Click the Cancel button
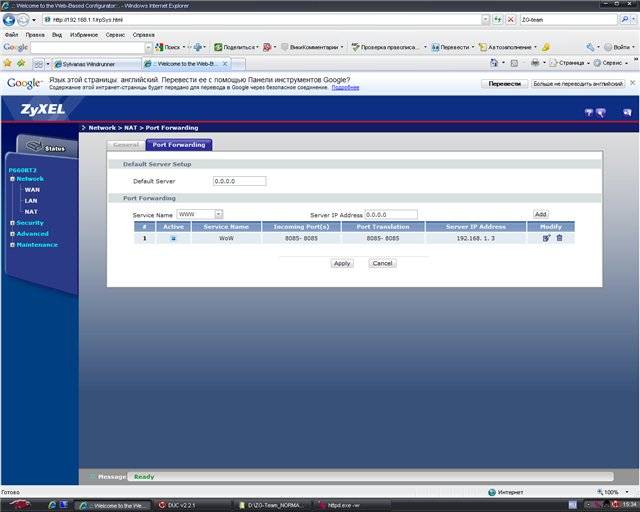 pos(382,263)
